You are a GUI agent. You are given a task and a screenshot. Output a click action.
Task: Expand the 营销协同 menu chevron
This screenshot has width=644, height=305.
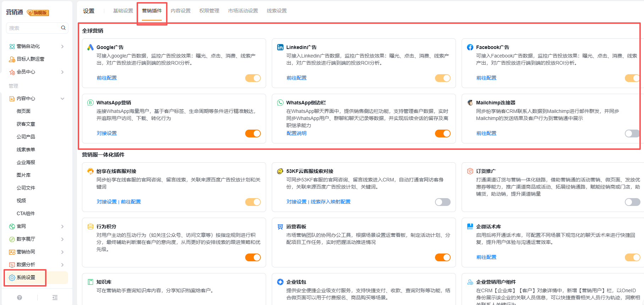tap(62, 252)
